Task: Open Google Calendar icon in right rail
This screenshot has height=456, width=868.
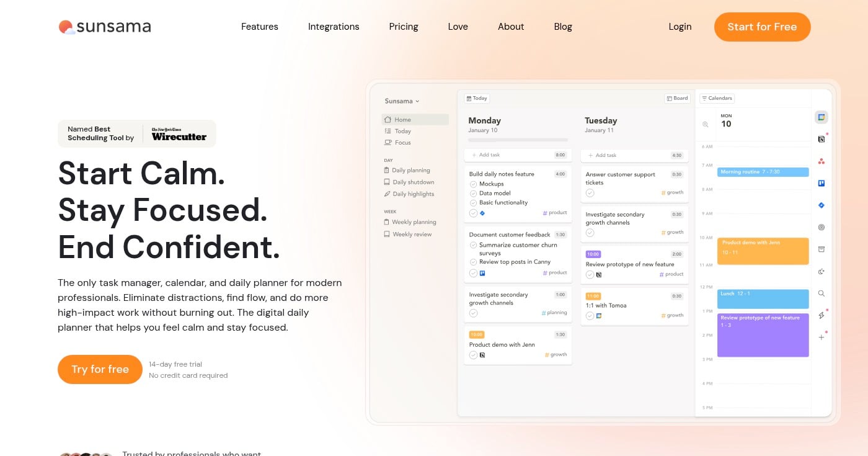Action: point(821,117)
